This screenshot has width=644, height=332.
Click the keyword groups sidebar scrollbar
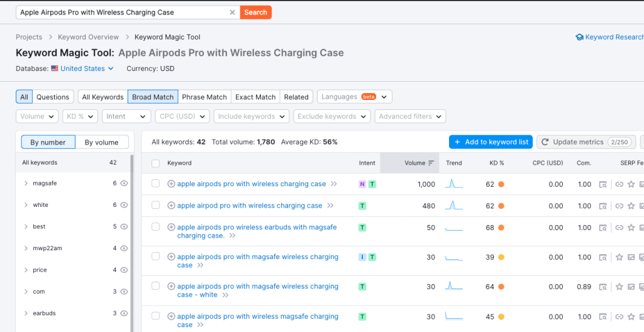click(132, 243)
